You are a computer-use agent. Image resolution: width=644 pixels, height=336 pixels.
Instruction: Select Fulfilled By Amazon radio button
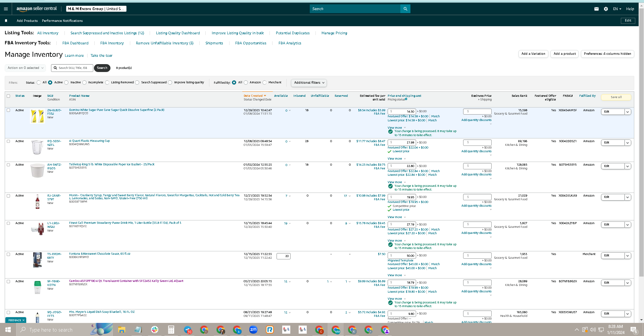click(246, 82)
